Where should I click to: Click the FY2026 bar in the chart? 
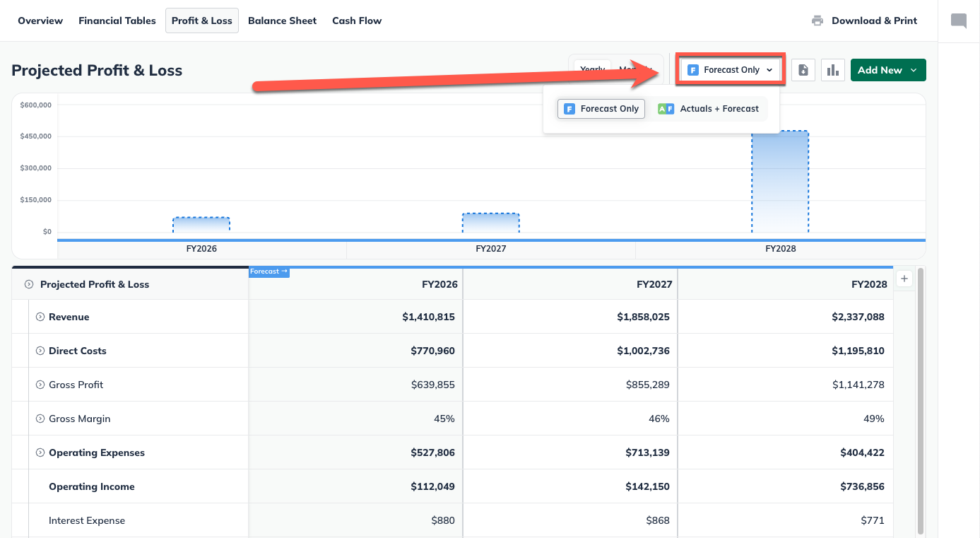tap(201, 225)
